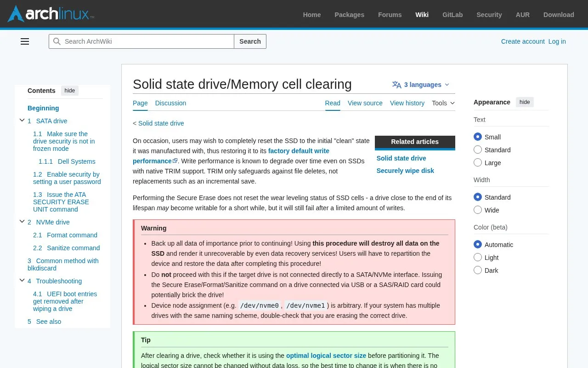Select Small text size

pos(478,137)
